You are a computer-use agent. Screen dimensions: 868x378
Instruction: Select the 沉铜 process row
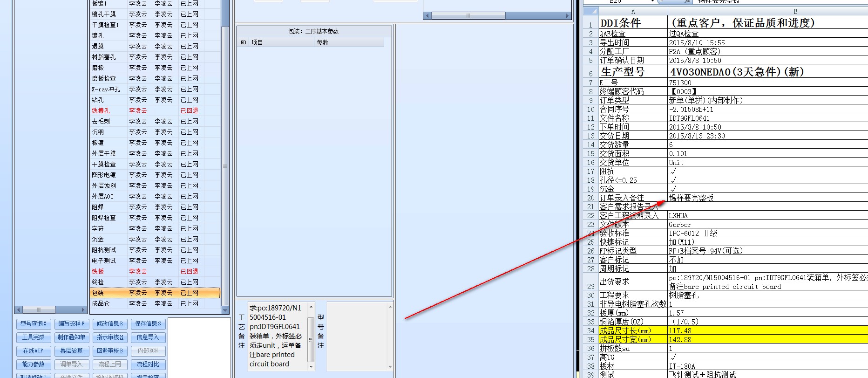[x=155, y=132]
